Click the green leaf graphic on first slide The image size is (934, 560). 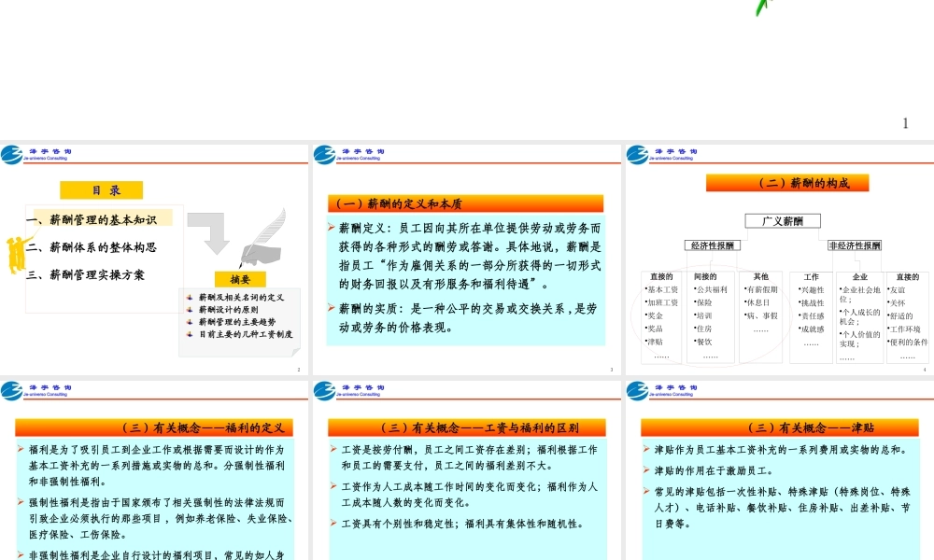[762, 7]
